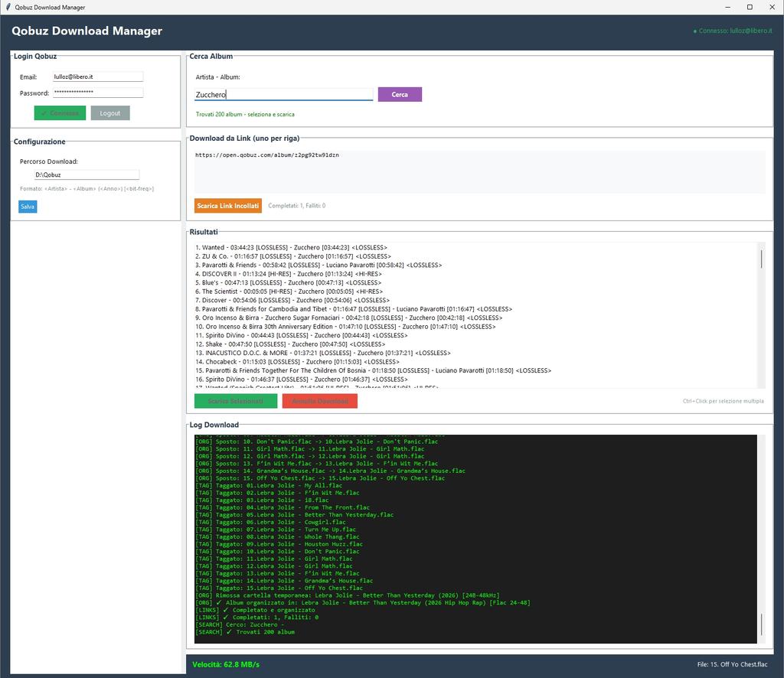Click Scarica Link Incollati button
784x678 pixels.
point(228,205)
